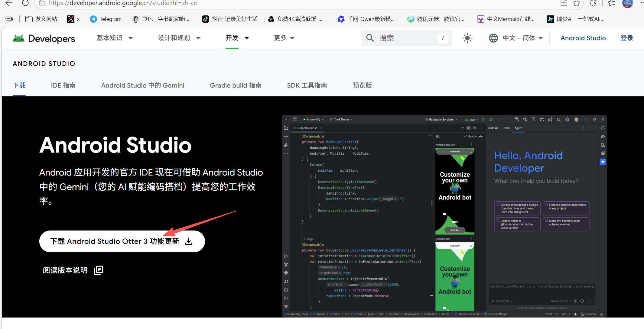The width and height of the screenshot is (644, 329).
Task: Bookmark this page via the star icon
Action: pyautogui.click(x=577, y=4)
